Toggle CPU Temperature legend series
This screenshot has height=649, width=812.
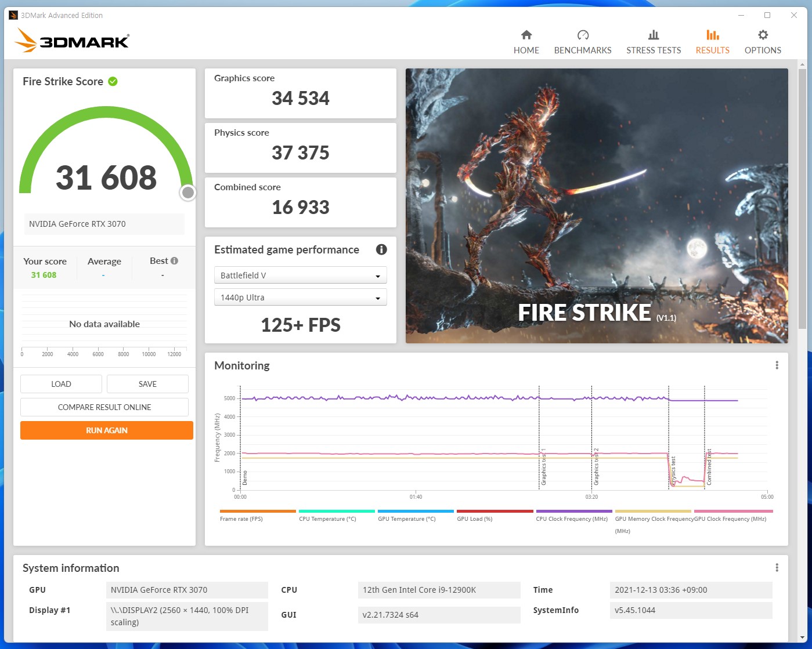tap(337, 516)
